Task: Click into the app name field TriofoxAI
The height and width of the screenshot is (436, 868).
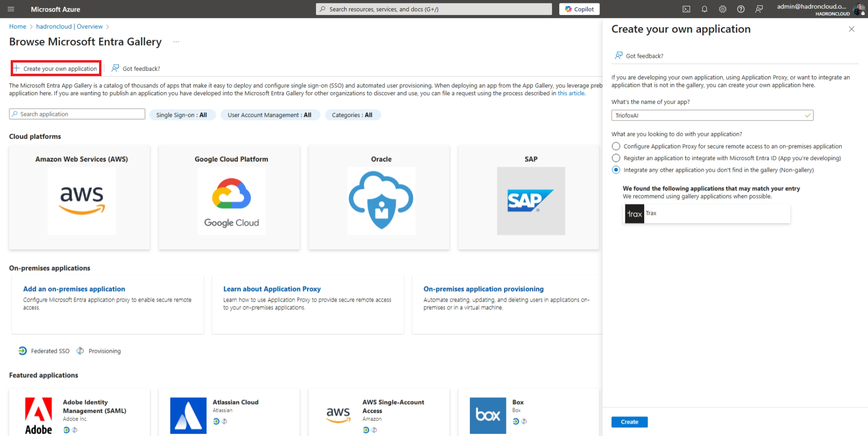Action: (x=712, y=115)
